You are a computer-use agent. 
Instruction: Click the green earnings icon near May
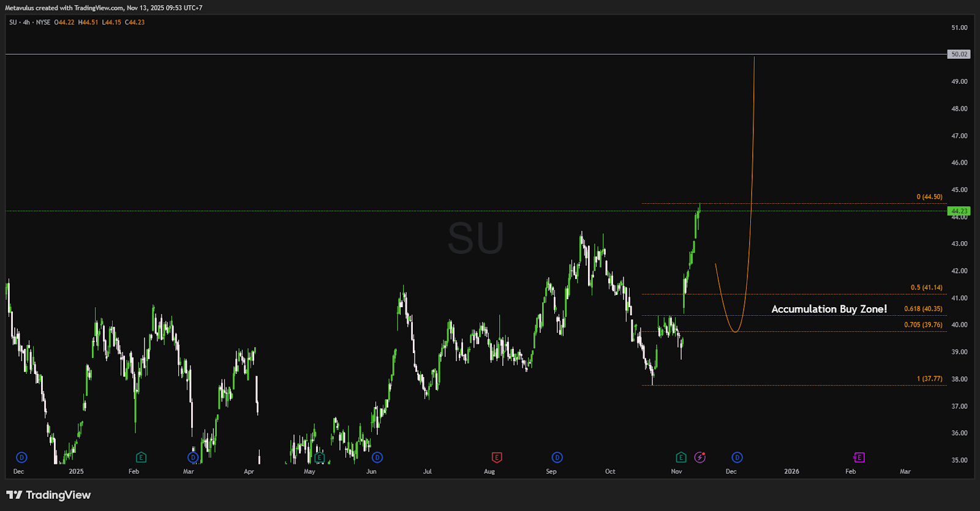(319, 457)
